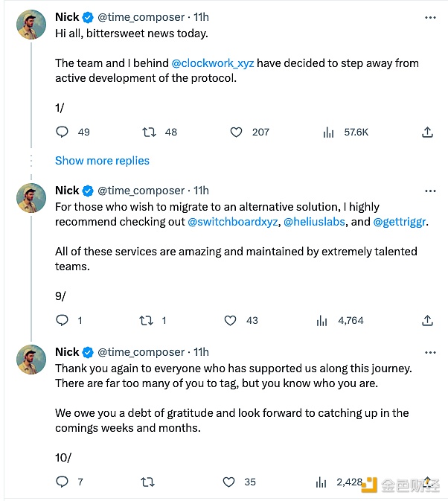Visit the @heliuslabs profile mention
The height and width of the screenshot is (501, 448).
click(x=315, y=222)
